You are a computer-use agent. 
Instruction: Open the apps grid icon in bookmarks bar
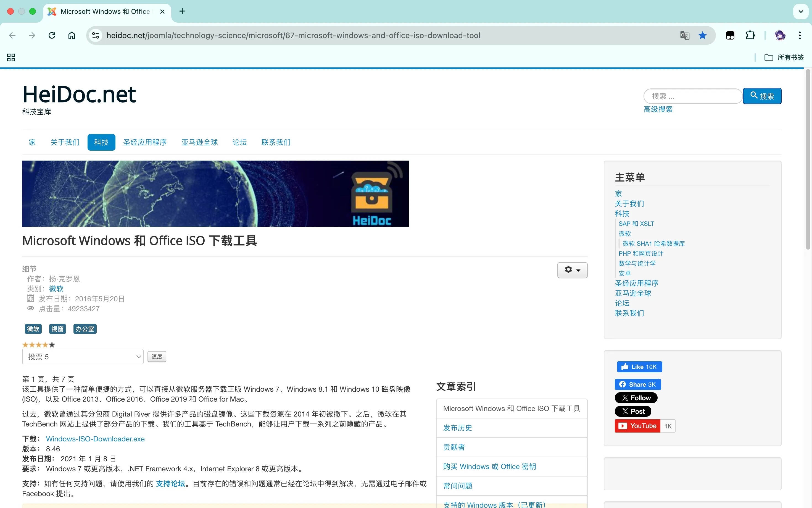click(x=11, y=57)
